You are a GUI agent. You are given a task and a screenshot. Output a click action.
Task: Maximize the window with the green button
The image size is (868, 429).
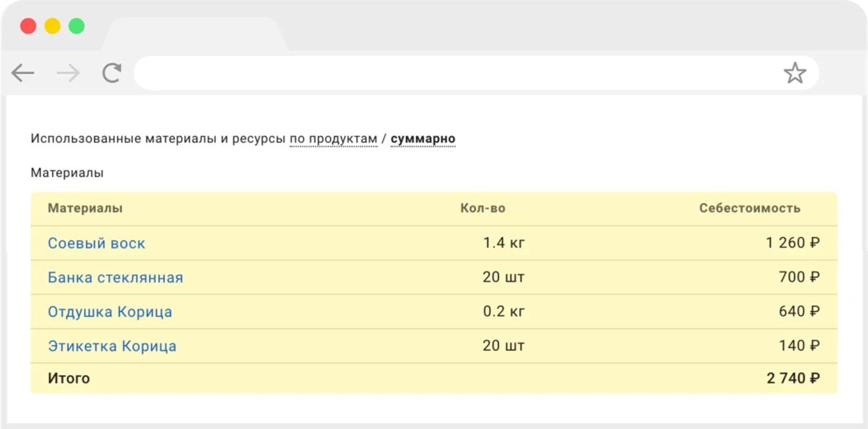[76, 26]
